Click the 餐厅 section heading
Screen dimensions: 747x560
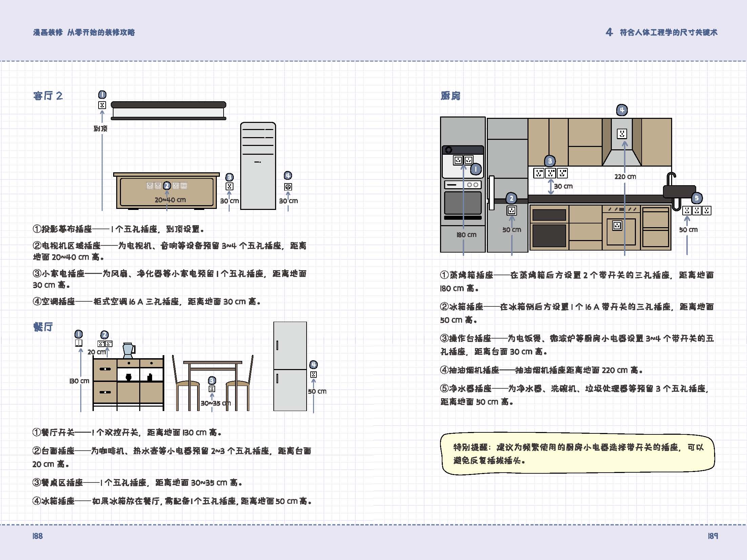(x=43, y=327)
